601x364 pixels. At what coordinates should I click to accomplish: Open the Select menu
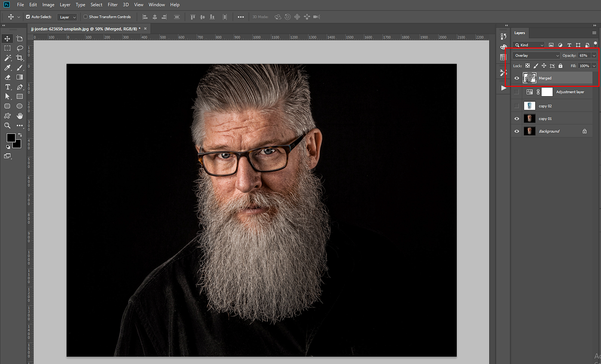pos(96,5)
